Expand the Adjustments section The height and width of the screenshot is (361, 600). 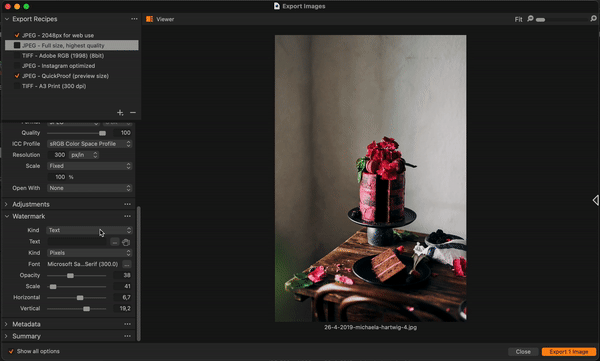6,204
